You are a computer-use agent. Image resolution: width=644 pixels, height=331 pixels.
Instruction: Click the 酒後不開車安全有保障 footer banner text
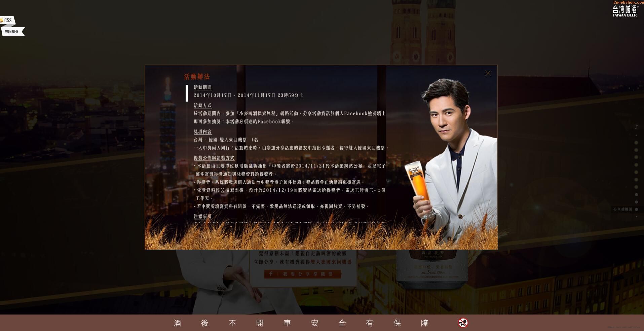(x=301, y=323)
